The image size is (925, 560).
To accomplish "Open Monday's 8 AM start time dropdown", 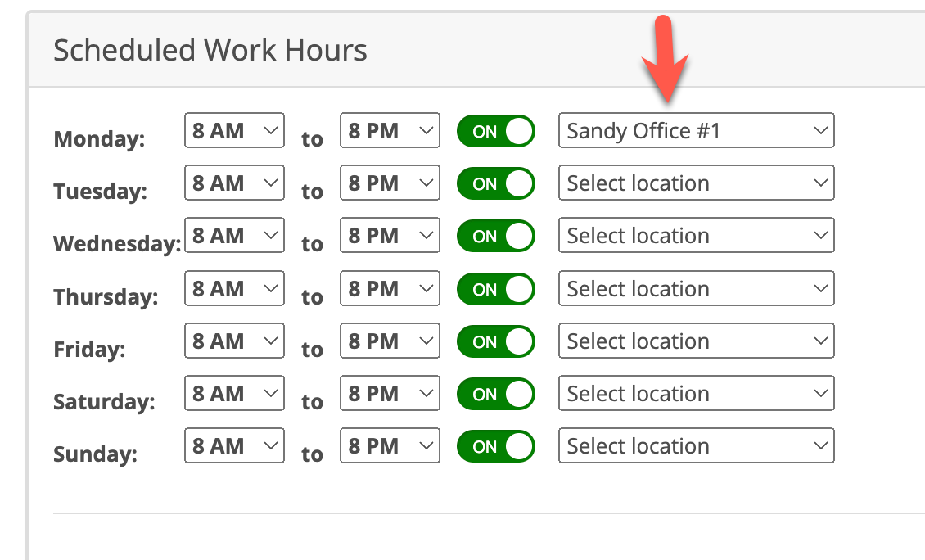I will [x=234, y=130].
